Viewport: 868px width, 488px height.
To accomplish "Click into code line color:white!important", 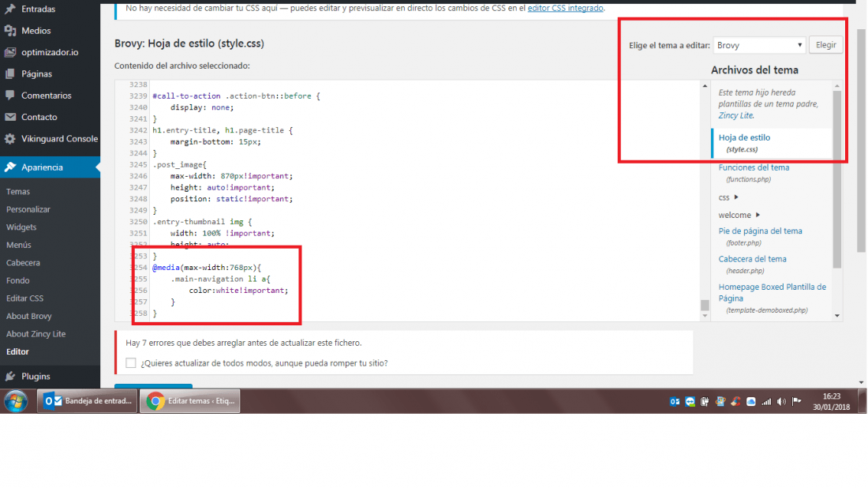I will 238,291.
